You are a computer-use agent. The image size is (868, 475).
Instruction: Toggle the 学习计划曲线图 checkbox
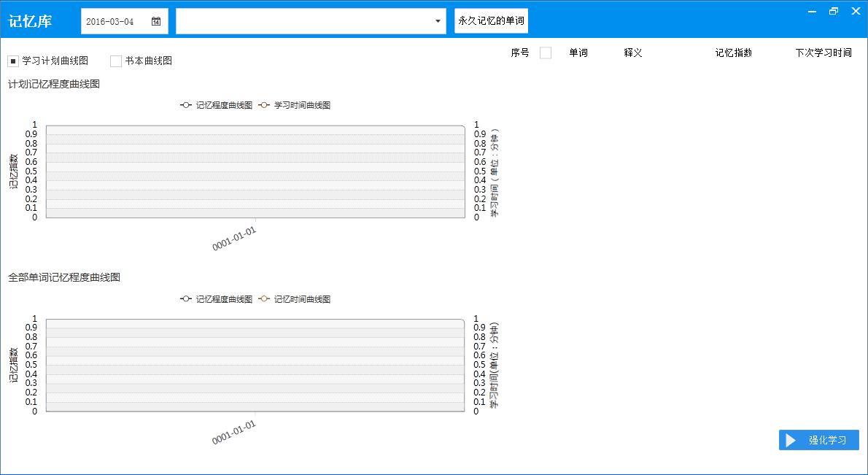[x=13, y=61]
